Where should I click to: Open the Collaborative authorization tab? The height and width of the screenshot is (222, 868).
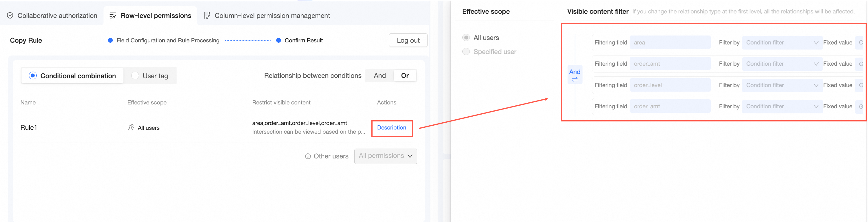52,16
